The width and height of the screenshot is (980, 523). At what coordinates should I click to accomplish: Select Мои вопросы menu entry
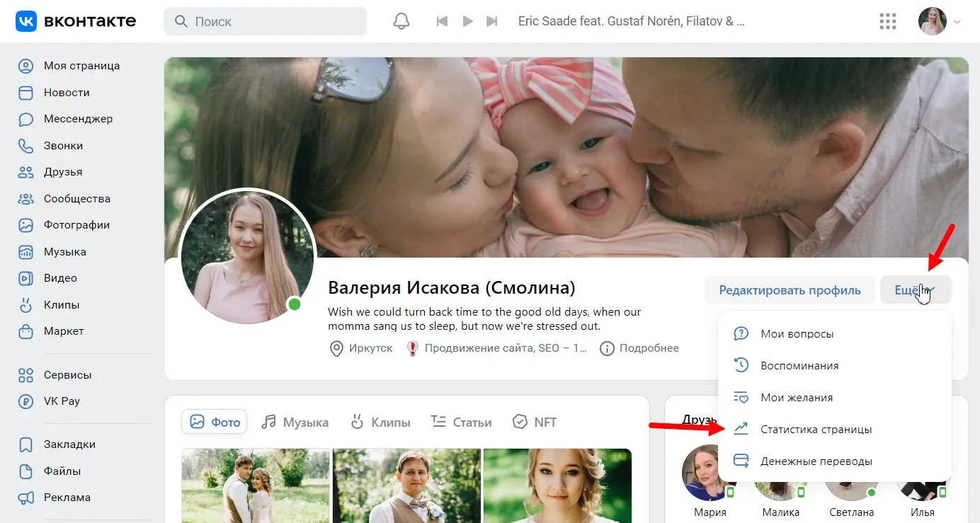834,333
